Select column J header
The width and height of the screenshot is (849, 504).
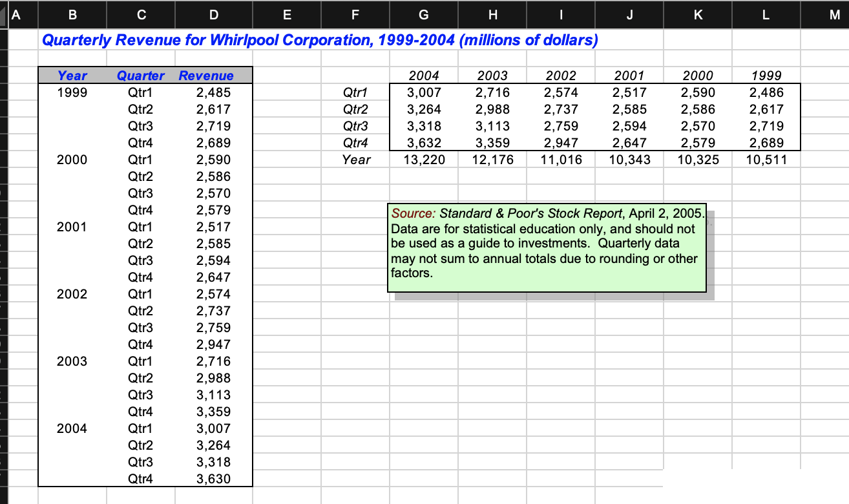click(x=629, y=15)
